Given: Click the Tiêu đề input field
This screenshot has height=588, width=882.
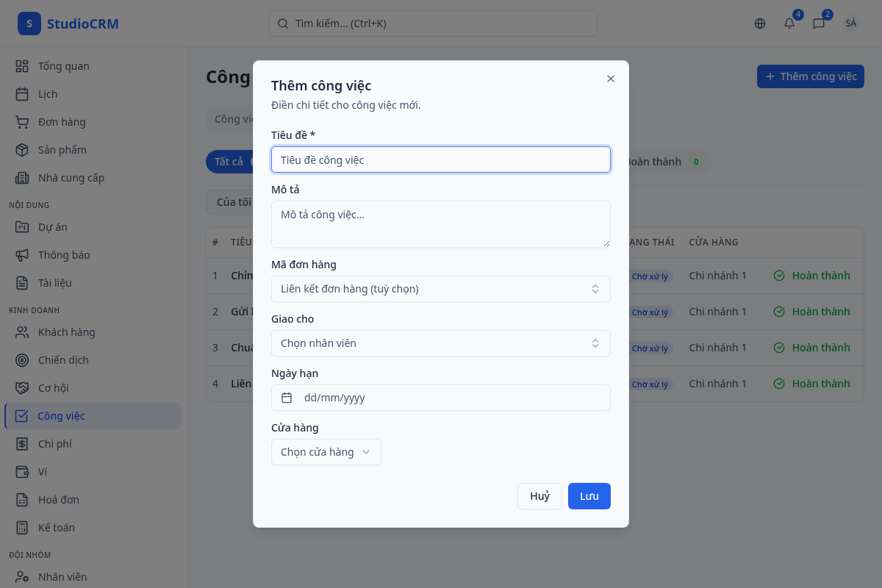Looking at the screenshot, I should click(440, 159).
